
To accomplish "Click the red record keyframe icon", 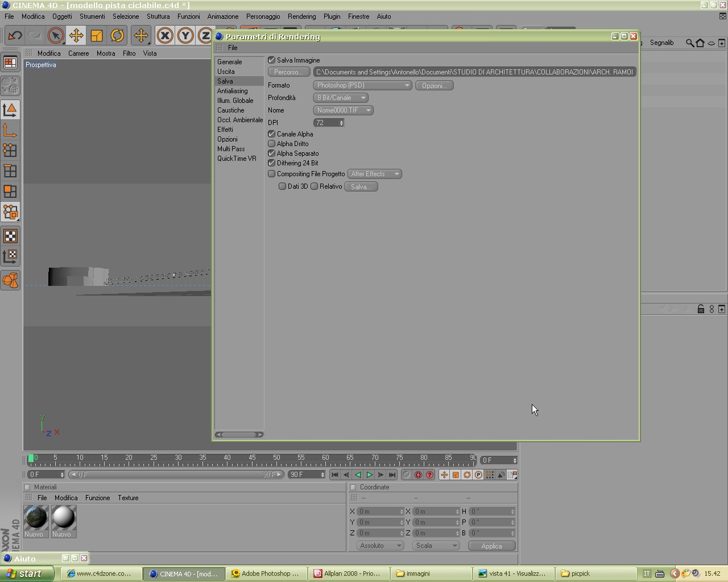I will (418, 475).
